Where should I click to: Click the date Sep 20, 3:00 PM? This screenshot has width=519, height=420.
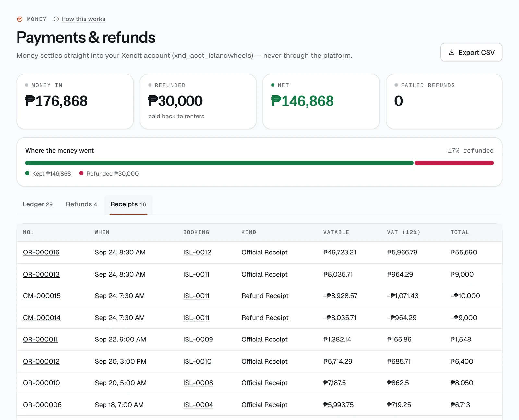pyautogui.click(x=121, y=362)
